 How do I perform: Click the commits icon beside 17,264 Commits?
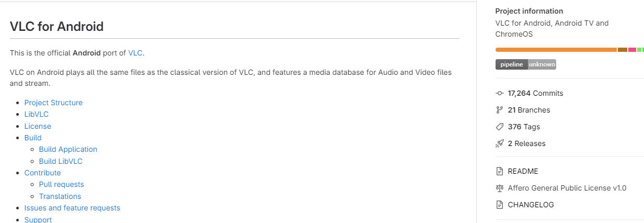(499, 93)
